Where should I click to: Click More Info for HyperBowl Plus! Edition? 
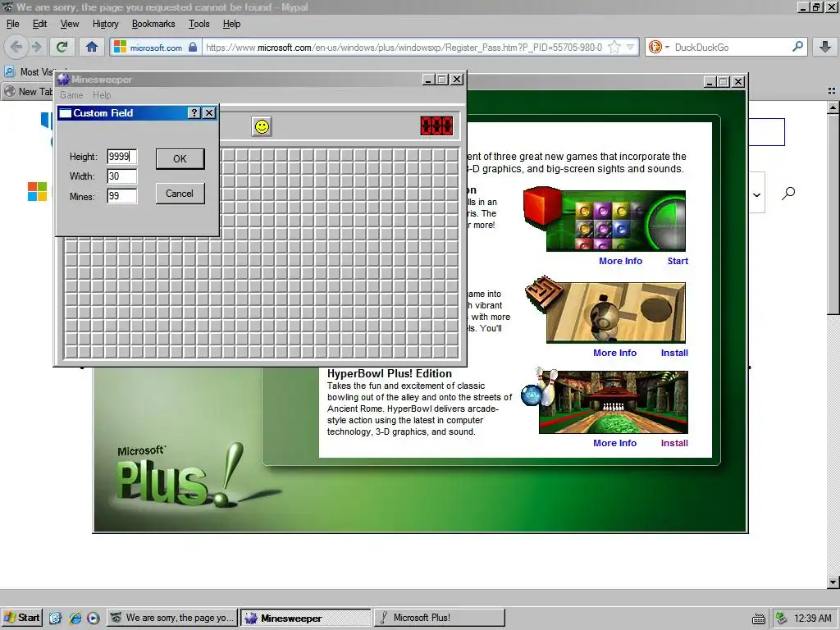click(614, 443)
